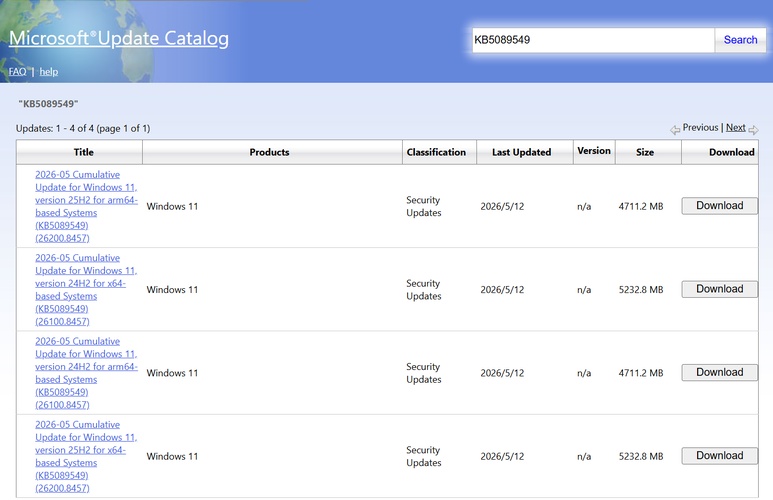Click Security Updates in 25H2 arm64 row
The image size is (773, 500).
tap(423, 207)
